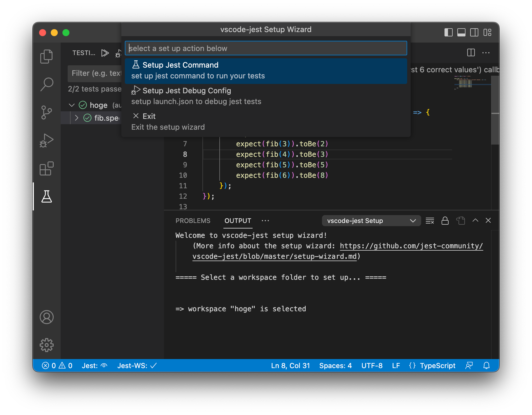Click the fib.spec passed-test status icon
Screen dimensions: 532x415
coord(87,118)
